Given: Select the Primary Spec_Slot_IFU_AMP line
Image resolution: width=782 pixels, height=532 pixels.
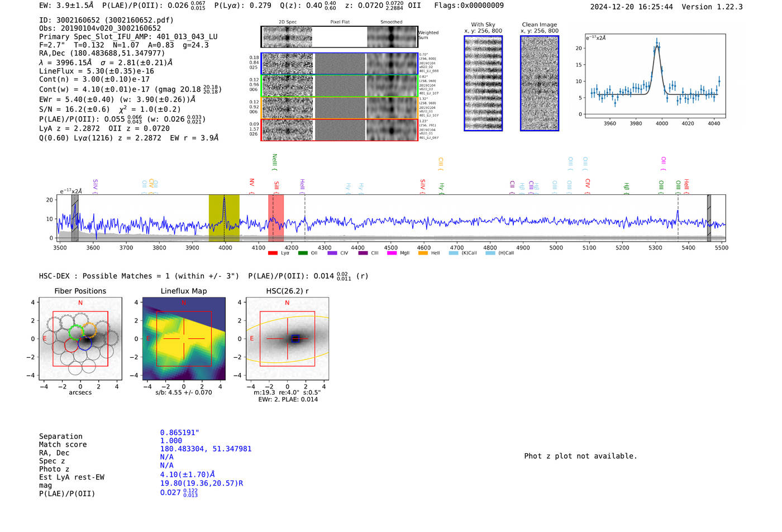Looking at the screenshot, I should (128, 37).
